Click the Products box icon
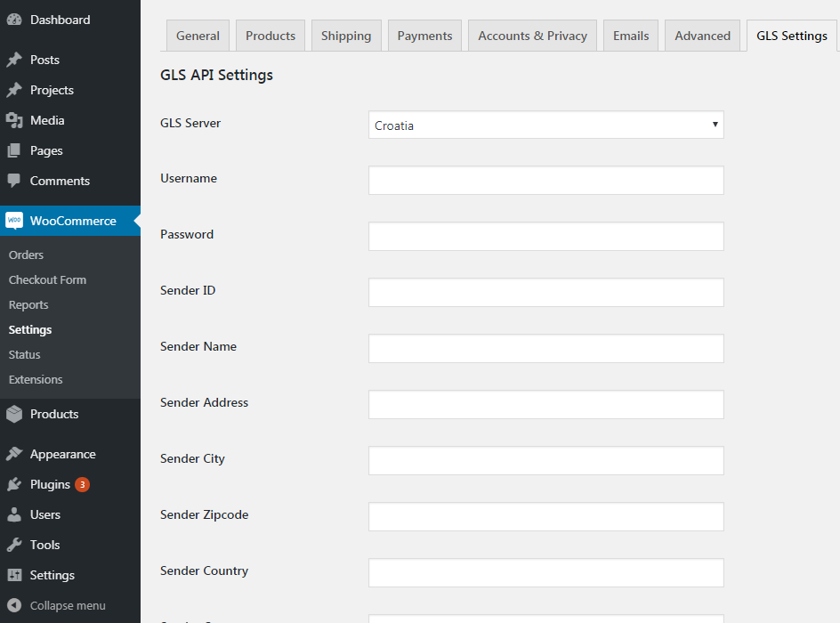Viewport: 840px width, 623px height. coord(14,414)
